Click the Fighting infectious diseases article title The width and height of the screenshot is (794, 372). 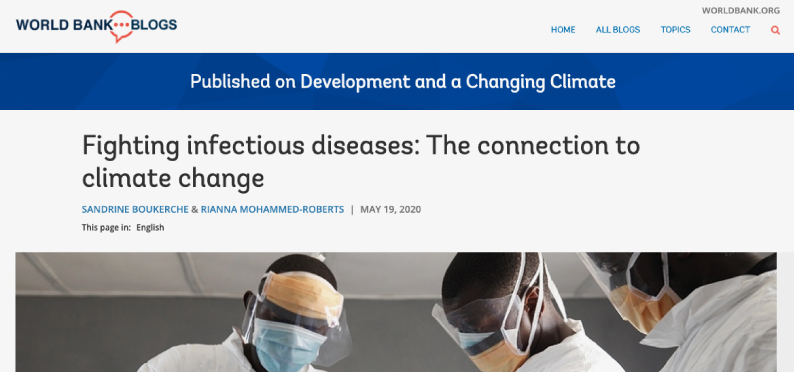tap(361, 162)
